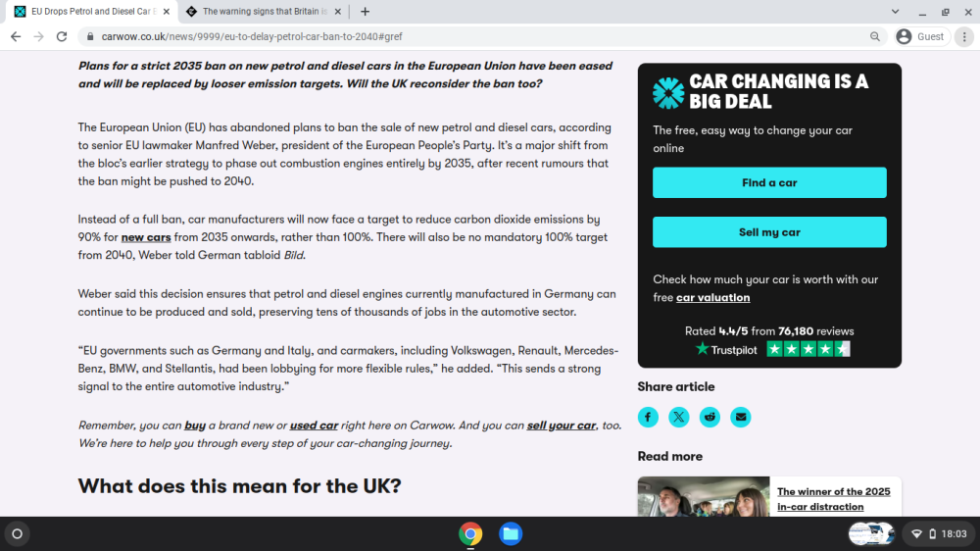Open the recent screenshot preview in shelf
Viewport: 980px width, 551px height.
click(x=871, y=534)
